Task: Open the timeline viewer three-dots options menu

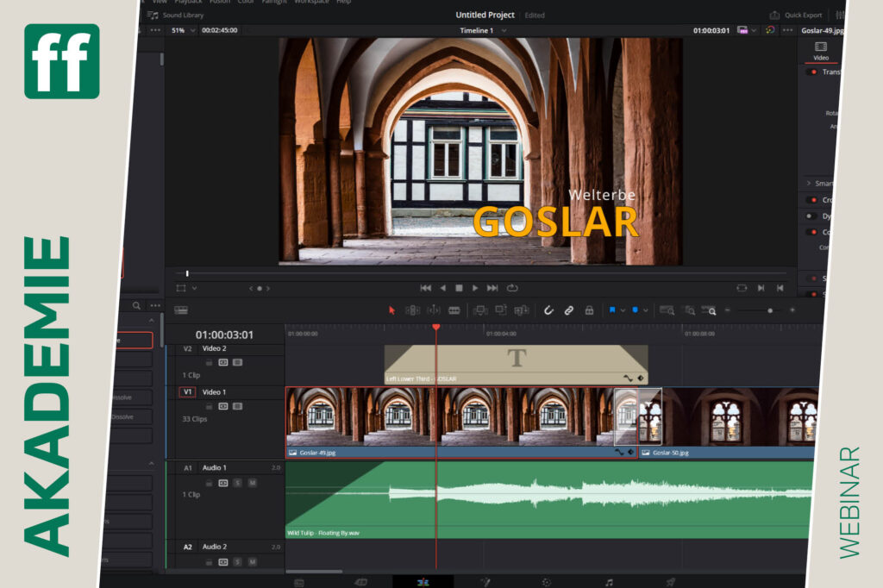Action: click(x=787, y=30)
